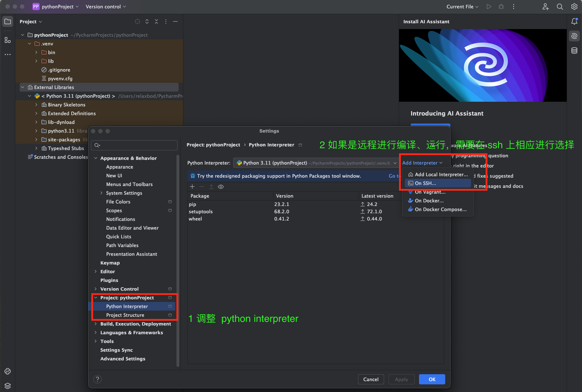Select On Docker... interpreter option
582x392 pixels.
tap(438, 201)
